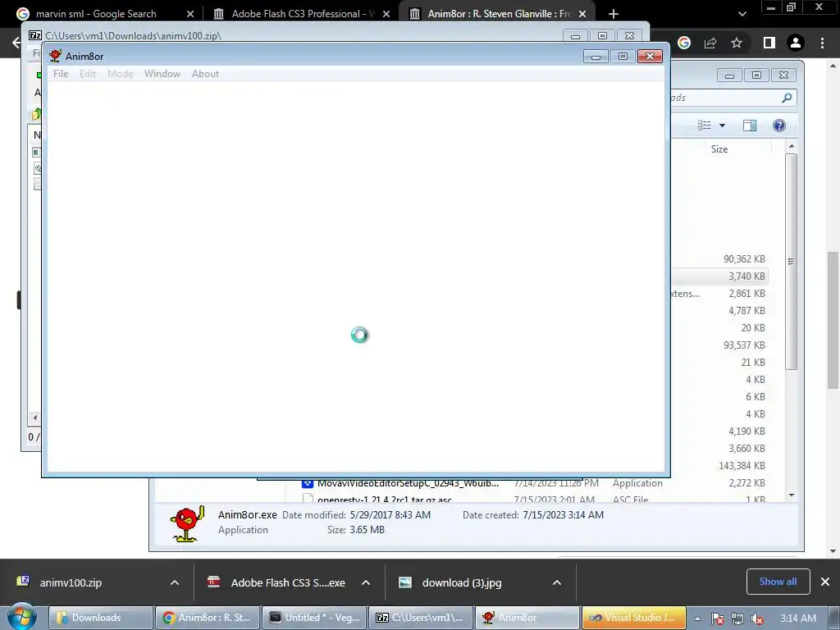Open the view options dropdown arrow in Explorer

[x=722, y=126]
